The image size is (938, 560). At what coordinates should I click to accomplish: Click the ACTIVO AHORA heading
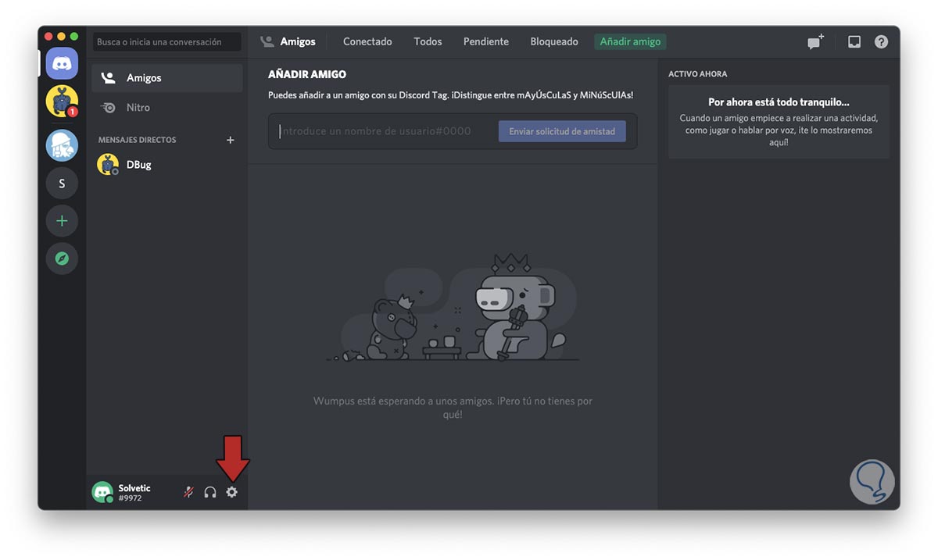point(697,74)
